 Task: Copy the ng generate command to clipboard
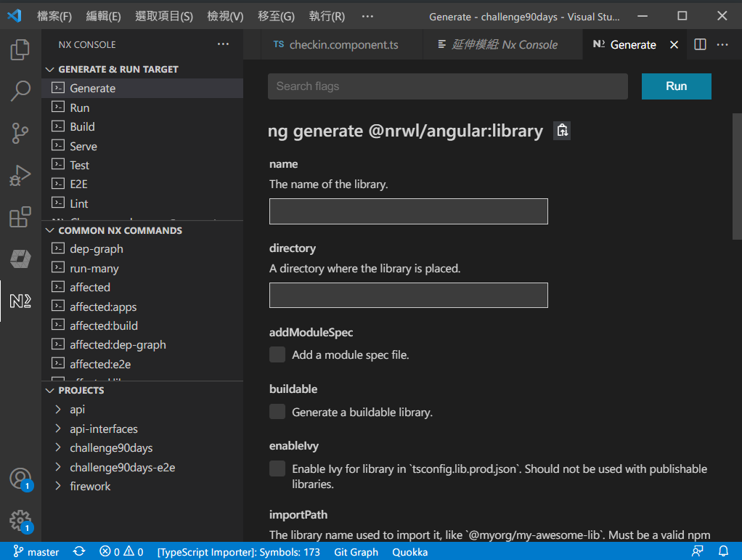(x=562, y=131)
